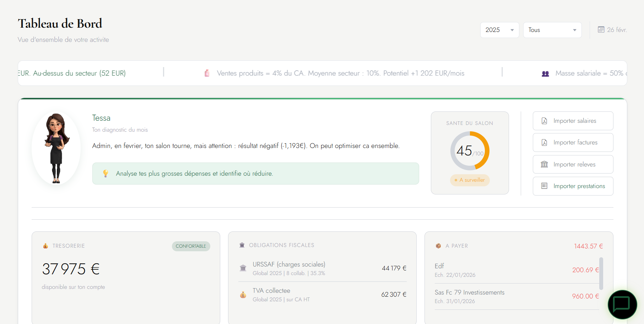Viewport: 644px width, 324px height.
Task: Click the package icon in the A Payer card
Action: tap(438, 246)
